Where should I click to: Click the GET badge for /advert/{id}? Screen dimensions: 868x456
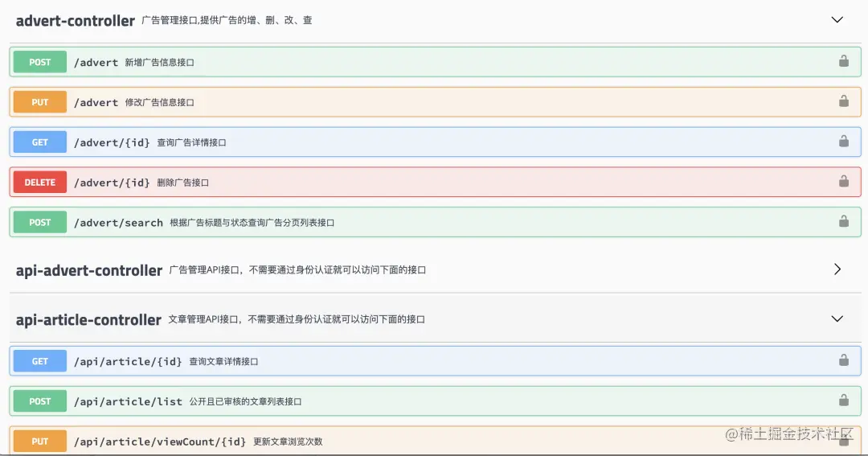[x=40, y=142]
